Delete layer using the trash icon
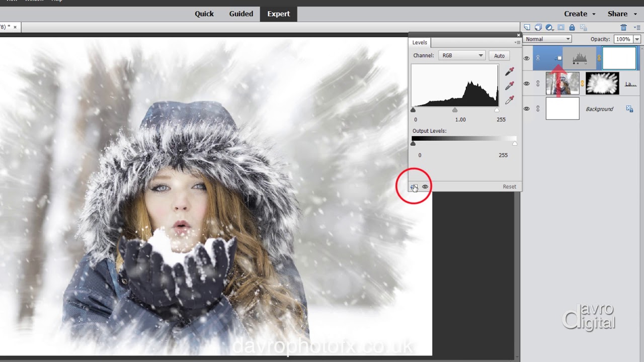The image size is (644, 362). click(x=623, y=28)
